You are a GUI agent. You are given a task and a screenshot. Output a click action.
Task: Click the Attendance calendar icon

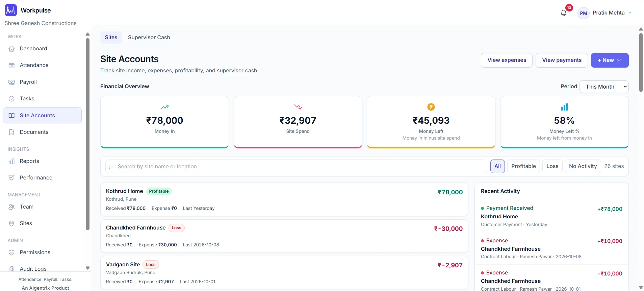pos(11,65)
